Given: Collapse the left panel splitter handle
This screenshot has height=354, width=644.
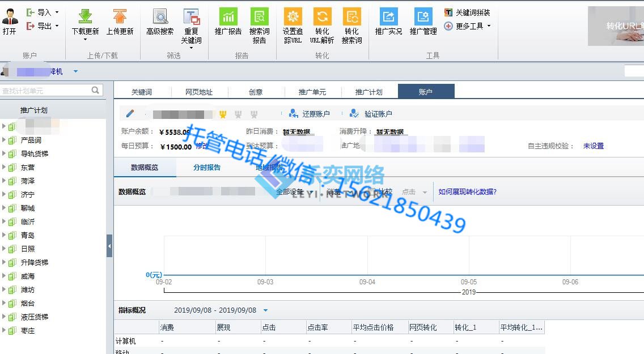Looking at the screenshot, I should [x=109, y=246].
